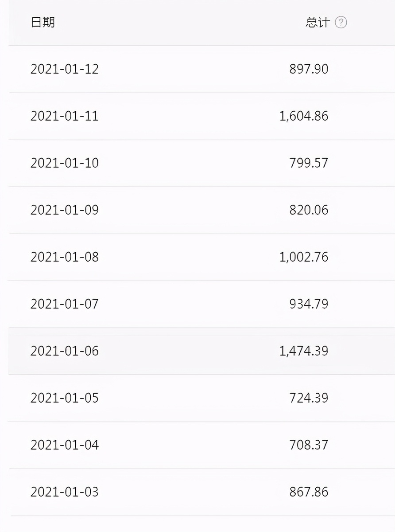Select the total amount 1,474.39
395x532 pixels.
[x=304, y=351]
